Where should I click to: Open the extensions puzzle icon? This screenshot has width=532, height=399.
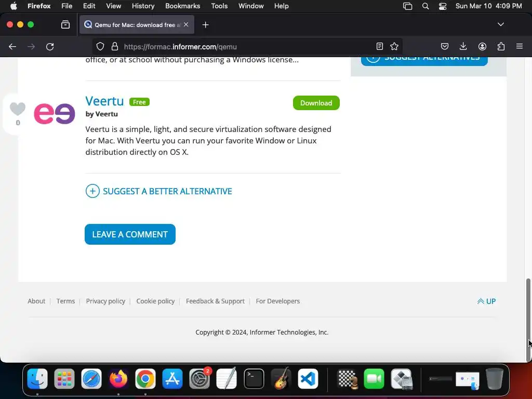click(501, 46)
